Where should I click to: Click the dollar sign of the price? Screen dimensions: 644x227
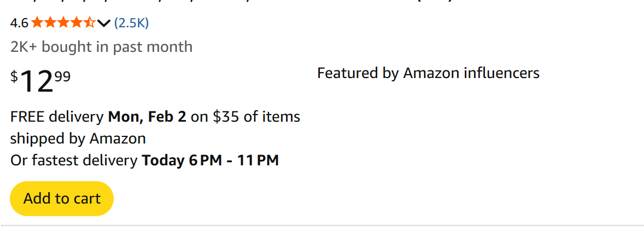click(x=14, y=76)
